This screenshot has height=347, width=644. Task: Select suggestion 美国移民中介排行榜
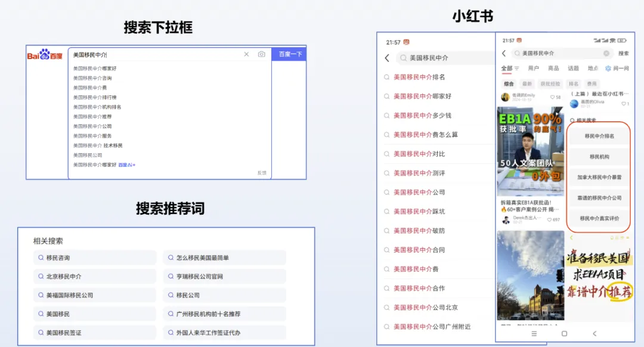(95, 97)
